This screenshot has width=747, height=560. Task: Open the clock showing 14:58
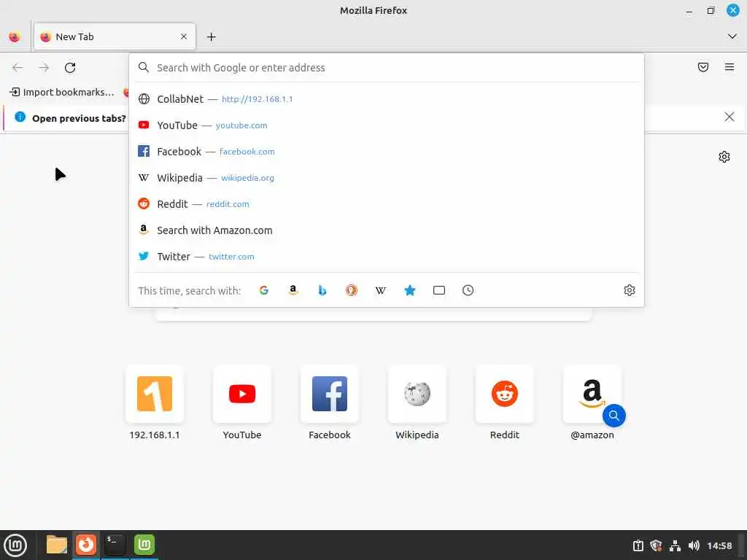coord(719,545)
